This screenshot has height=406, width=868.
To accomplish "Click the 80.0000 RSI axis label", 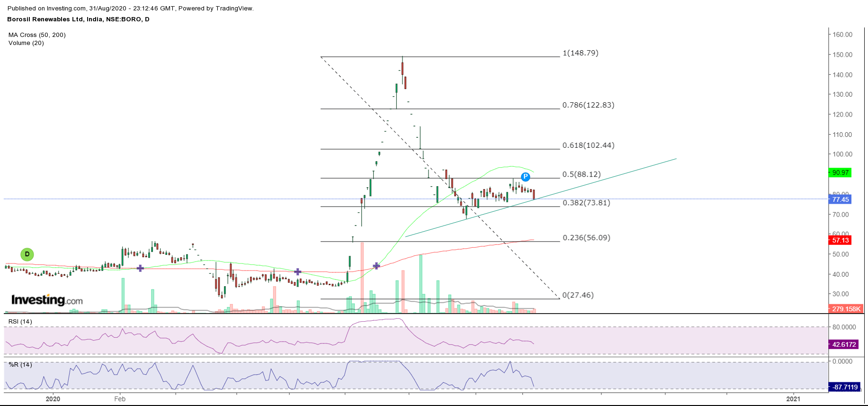I will pos(844,327).
